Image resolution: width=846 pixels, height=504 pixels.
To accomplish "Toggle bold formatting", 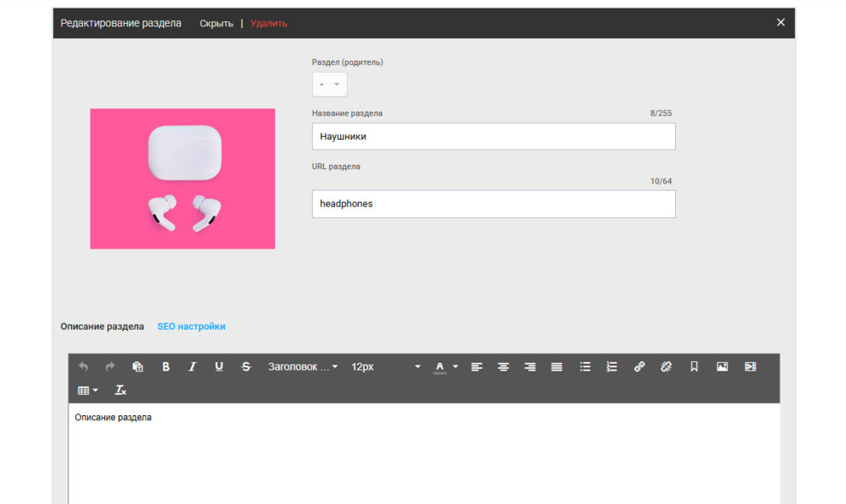I will point(166,366).
